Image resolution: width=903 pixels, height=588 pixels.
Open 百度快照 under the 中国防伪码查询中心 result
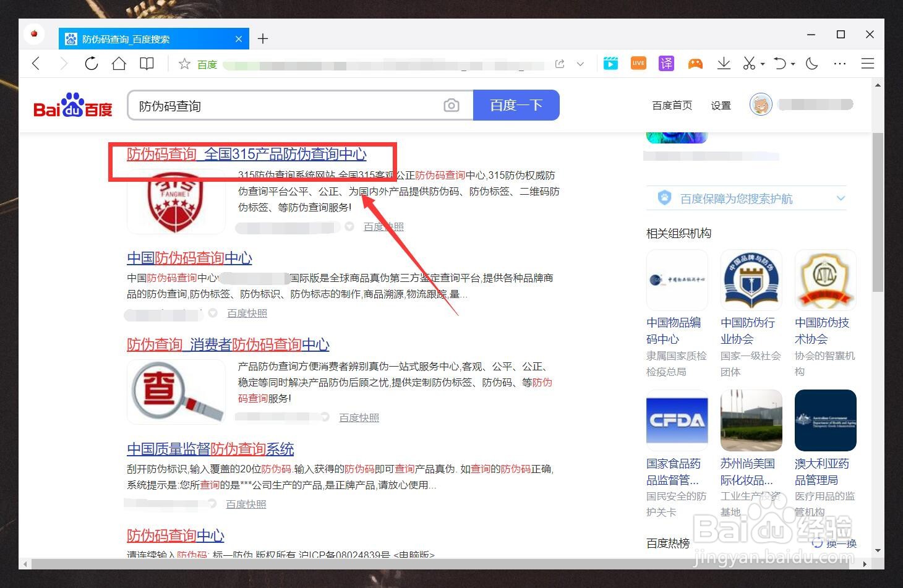247,313
